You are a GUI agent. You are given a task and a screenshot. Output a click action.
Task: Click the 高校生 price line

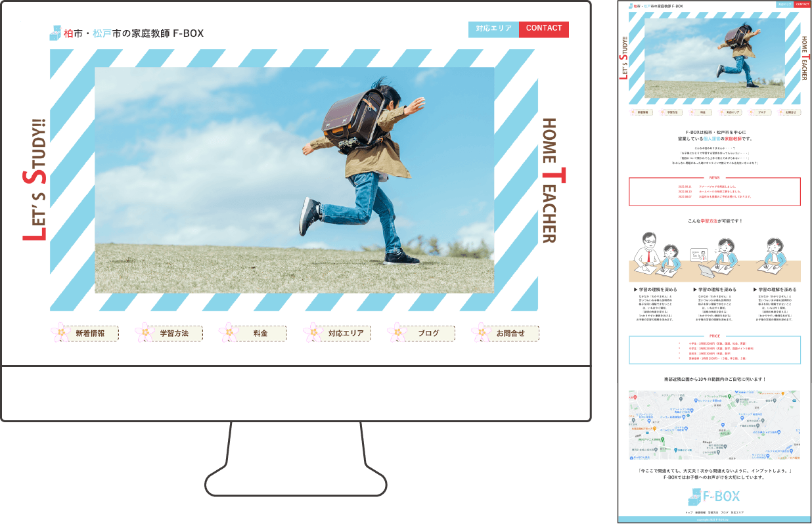click(x=711, y=353)
